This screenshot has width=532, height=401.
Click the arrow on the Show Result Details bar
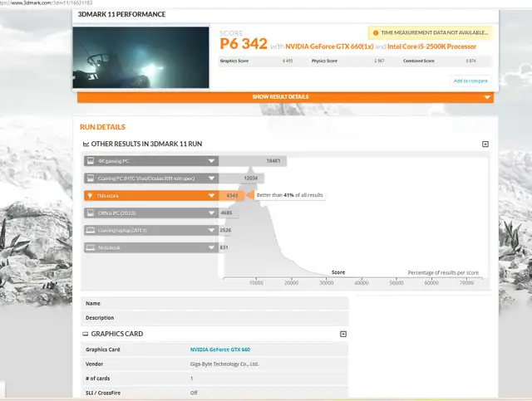pyautogui.click(x=487, y=97)
